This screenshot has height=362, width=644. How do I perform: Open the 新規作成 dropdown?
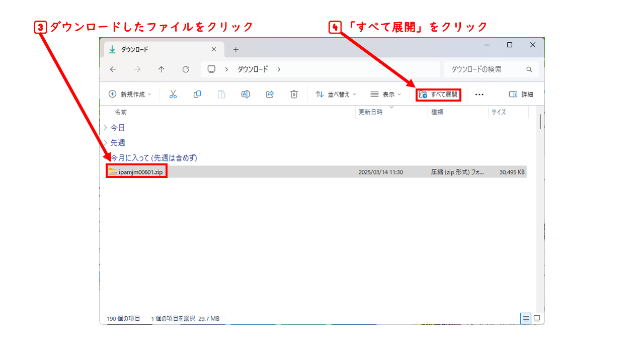[x=130, y=94]
